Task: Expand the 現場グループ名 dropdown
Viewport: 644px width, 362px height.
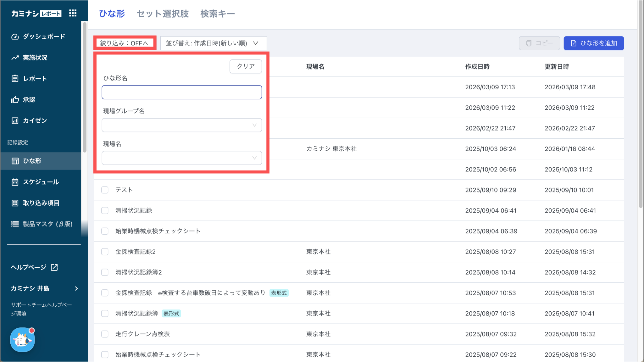Action: [182, 125]
